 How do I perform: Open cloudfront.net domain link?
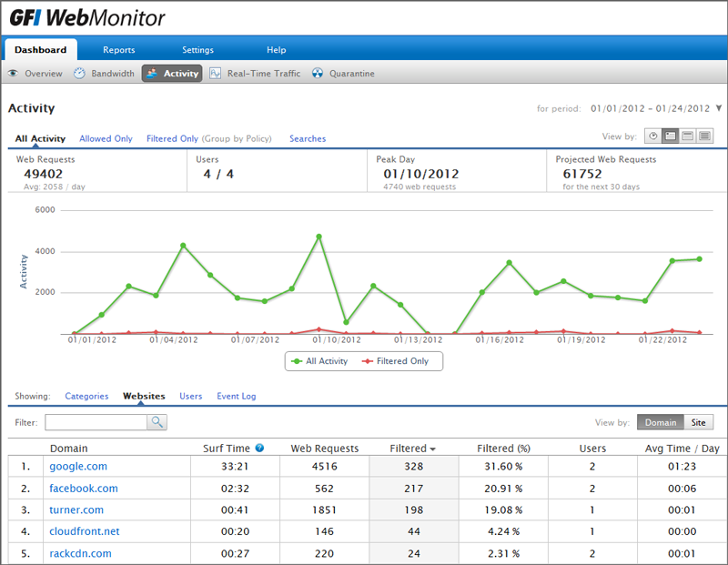pyautogui.click(x=84, y=531)
